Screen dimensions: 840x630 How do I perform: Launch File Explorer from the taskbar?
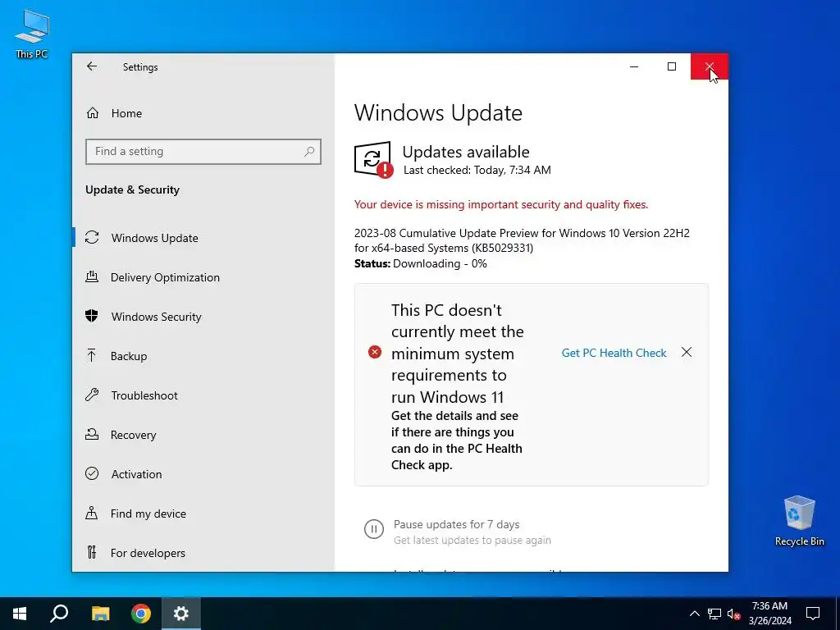tap(100, 614)
